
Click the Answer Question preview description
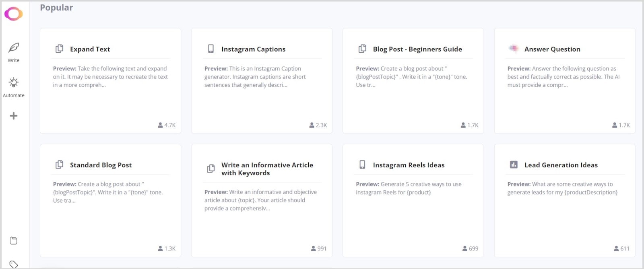pyautogui.click(x=563, y=77)
